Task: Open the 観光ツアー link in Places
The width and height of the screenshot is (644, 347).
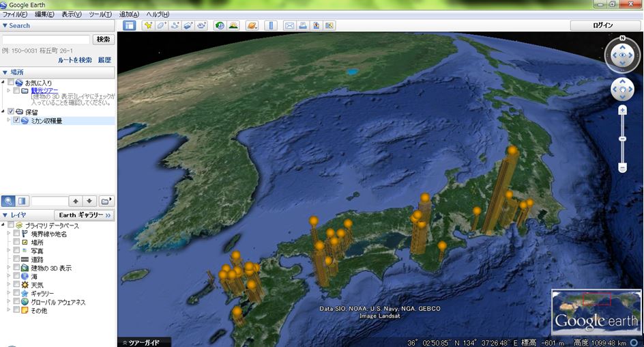Action: tap(44, 90)
